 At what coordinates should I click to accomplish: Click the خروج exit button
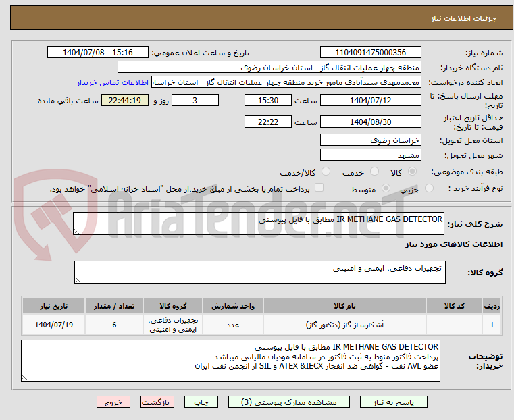coord(113,402)
